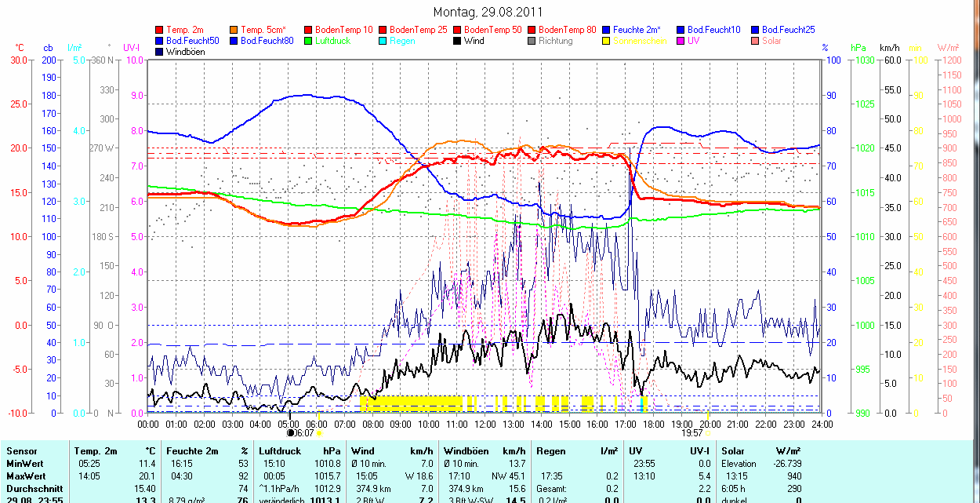Select the Solar legend label

771,41
